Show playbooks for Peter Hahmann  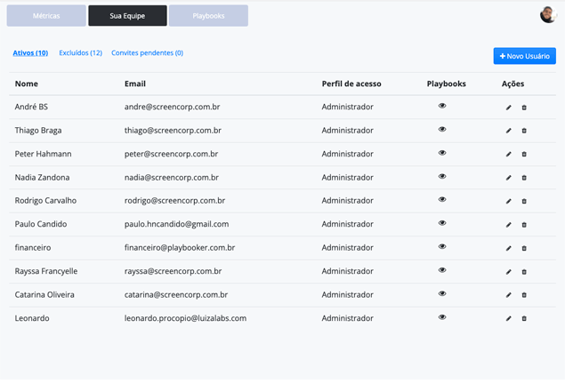(442, 153)
